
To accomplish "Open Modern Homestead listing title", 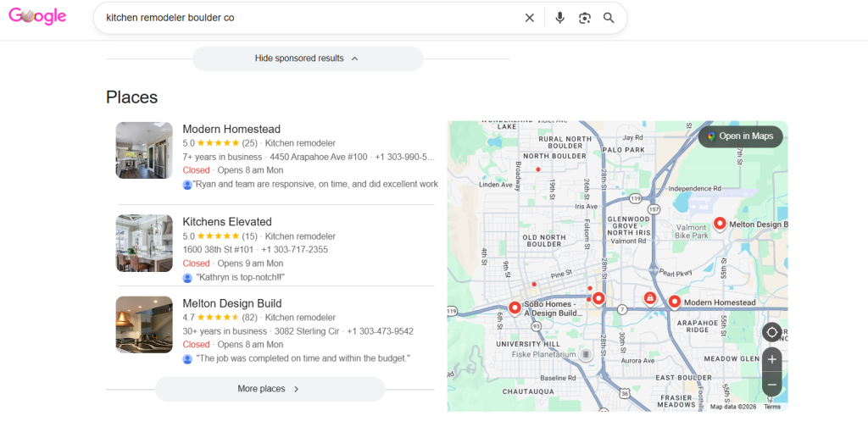I will point(231,130).
